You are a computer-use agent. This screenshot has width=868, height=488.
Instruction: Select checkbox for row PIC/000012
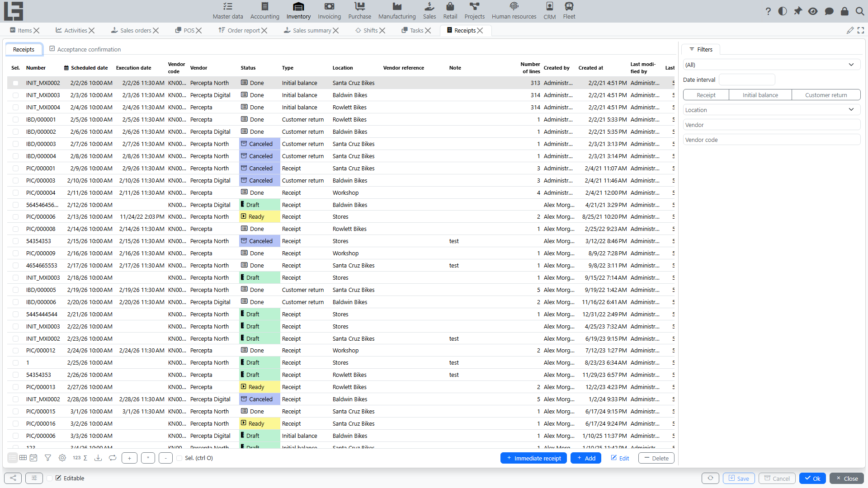(16, 351)
